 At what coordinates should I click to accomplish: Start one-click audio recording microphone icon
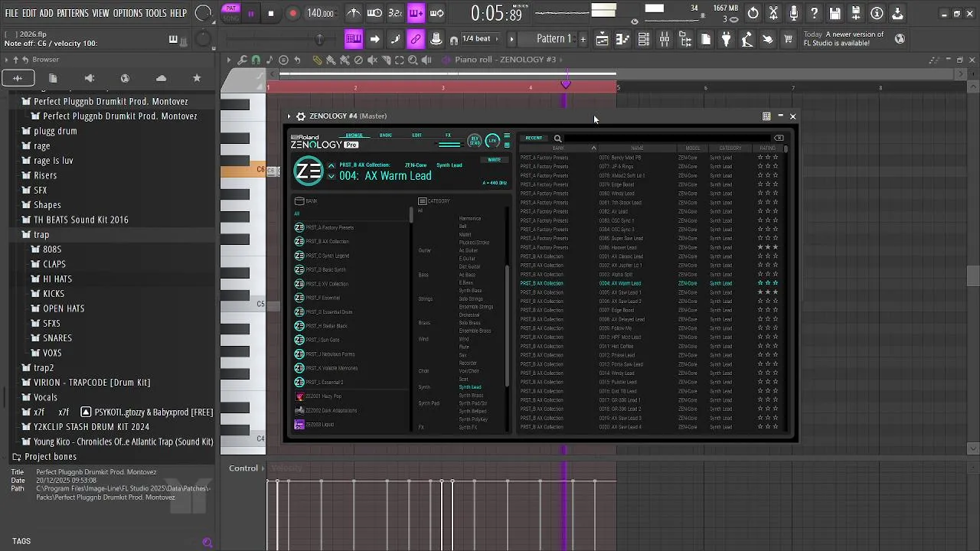[793, 13]
